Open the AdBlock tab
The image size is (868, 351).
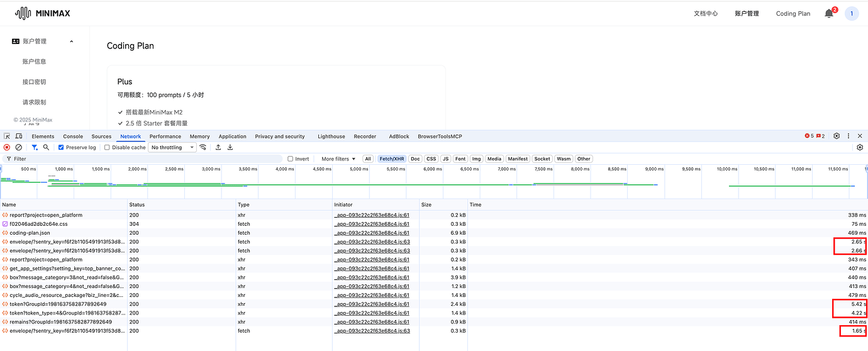coord(399,136)
